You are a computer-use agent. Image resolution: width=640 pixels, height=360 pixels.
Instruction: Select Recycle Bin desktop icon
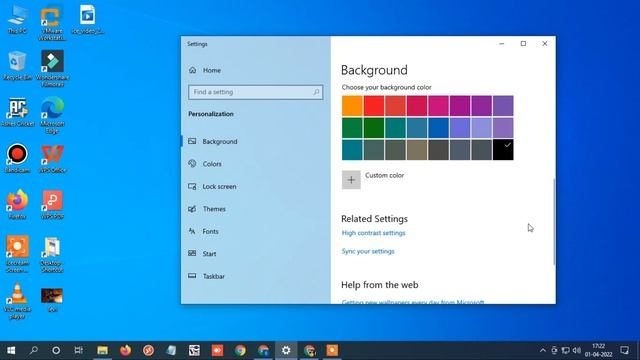coord(17,66)
